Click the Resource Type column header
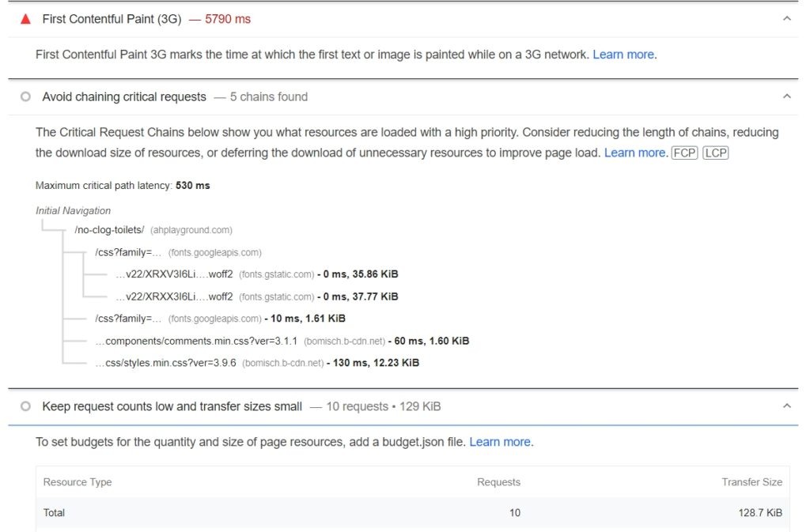 point(78,482)
